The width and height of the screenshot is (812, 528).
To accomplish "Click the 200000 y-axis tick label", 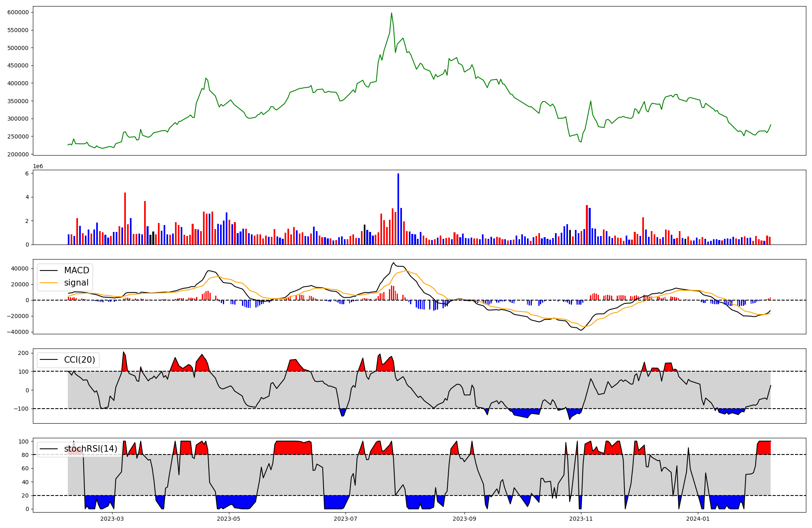I will pyautogui.click(x=18, y=154).
